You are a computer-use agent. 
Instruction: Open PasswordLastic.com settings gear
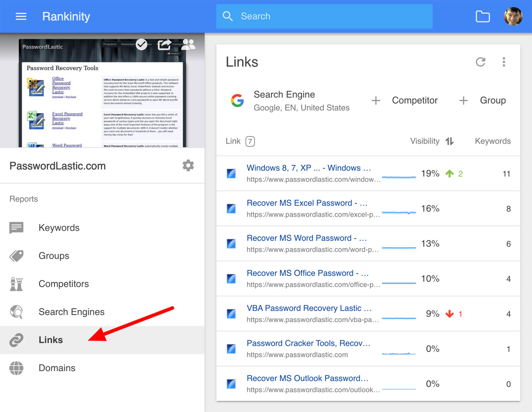tap(188, 166)
